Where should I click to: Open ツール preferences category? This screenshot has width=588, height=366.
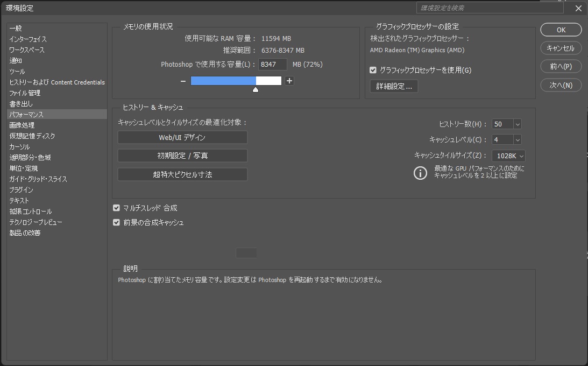tap(57, 72)
